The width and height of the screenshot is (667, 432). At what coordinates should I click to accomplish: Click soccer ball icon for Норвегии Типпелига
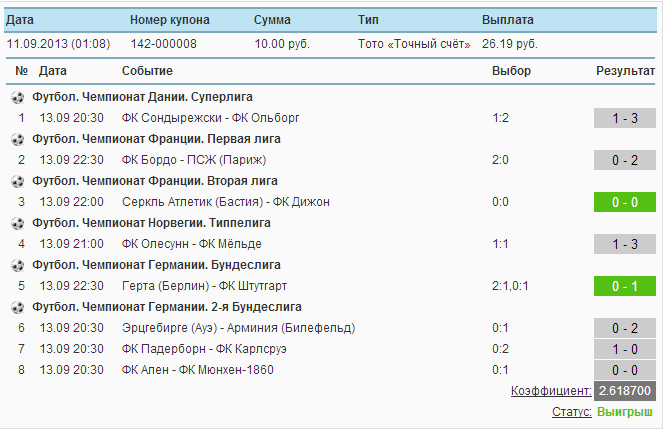click(x=17, y=223)
